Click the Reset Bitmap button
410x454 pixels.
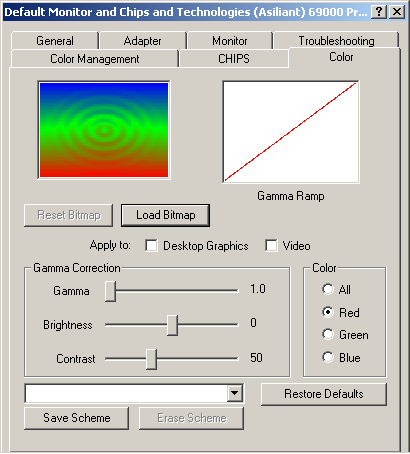tap(69, 215)
